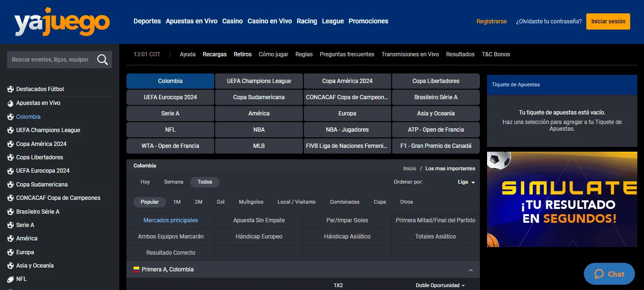
Task: Click ball icon beside Copa Sudamericana sidebar
Action: 10,185
